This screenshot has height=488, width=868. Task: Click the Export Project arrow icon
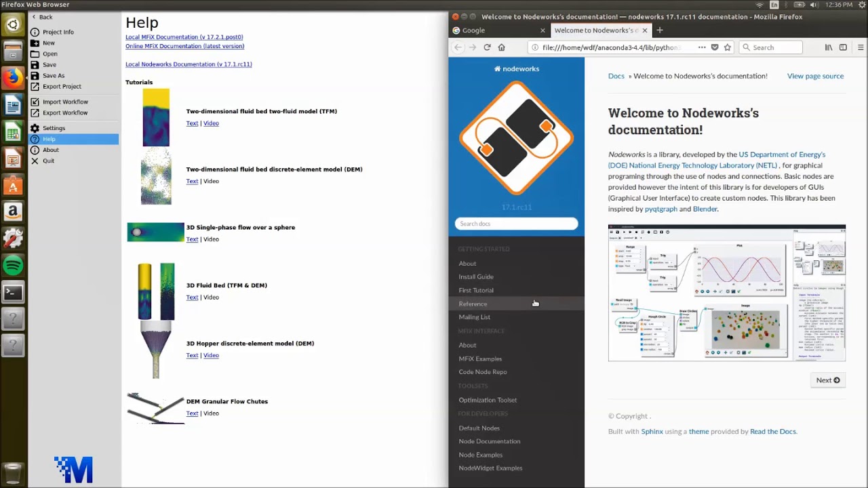pyautogui.click(x=35, y=86)
